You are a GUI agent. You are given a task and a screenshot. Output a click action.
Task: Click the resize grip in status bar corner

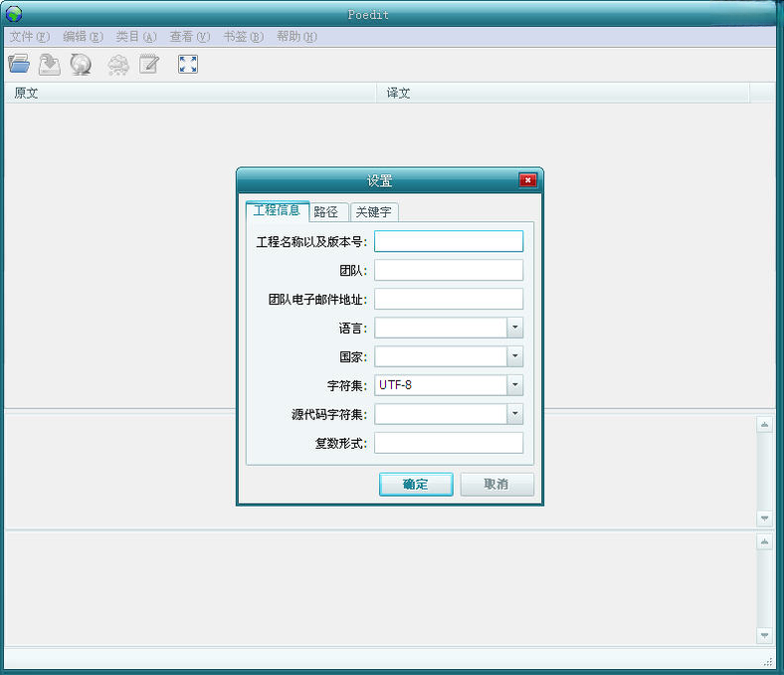[768, 661]
